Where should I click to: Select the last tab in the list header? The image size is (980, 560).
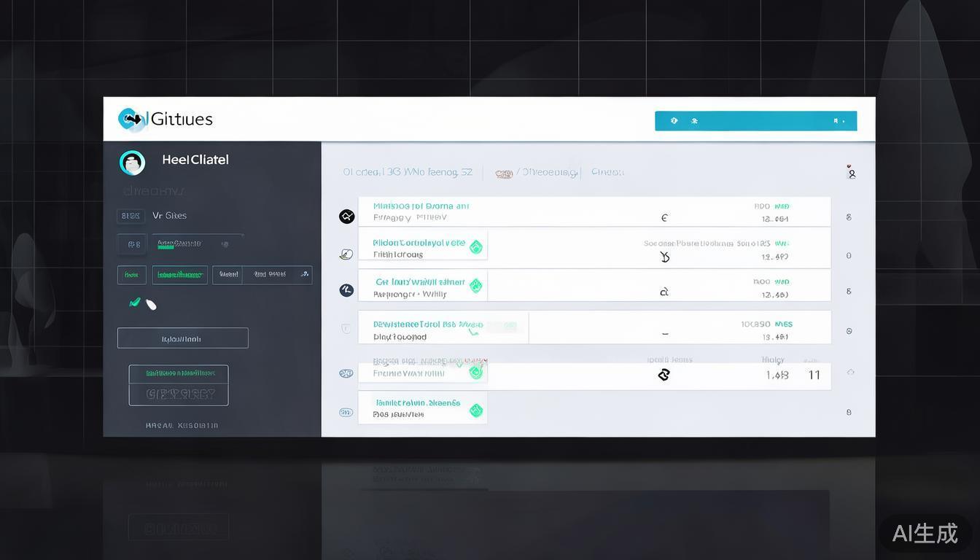click(x=607, y=173)
